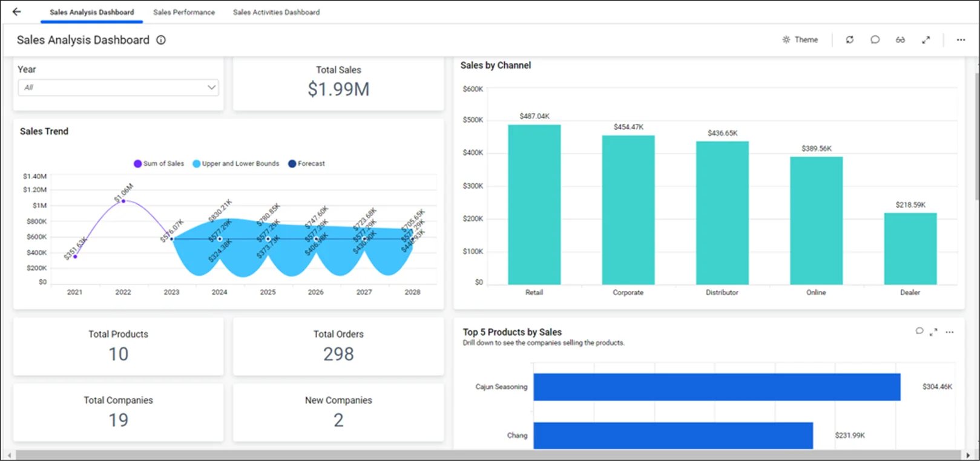Click the $487.04K label above Retail

pyautogui.click(x=534, y=116)
